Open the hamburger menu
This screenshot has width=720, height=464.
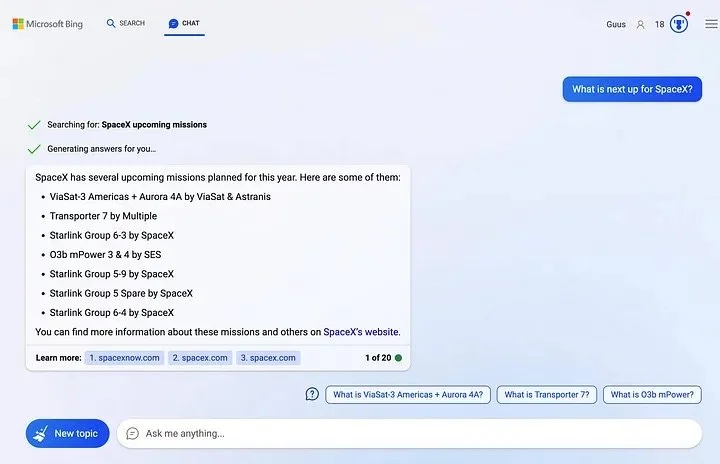pos(711,24)
